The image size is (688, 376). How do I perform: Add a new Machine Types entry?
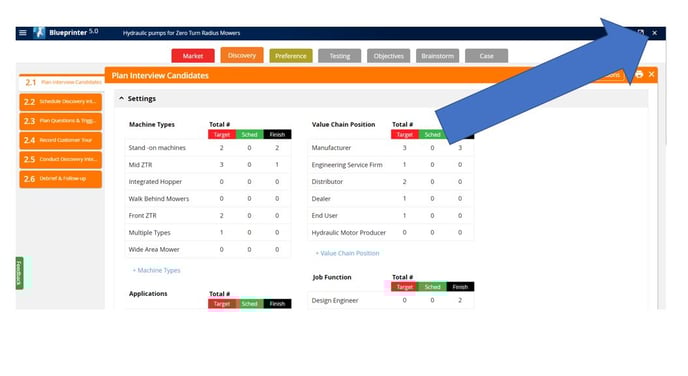tap(157, 270)
